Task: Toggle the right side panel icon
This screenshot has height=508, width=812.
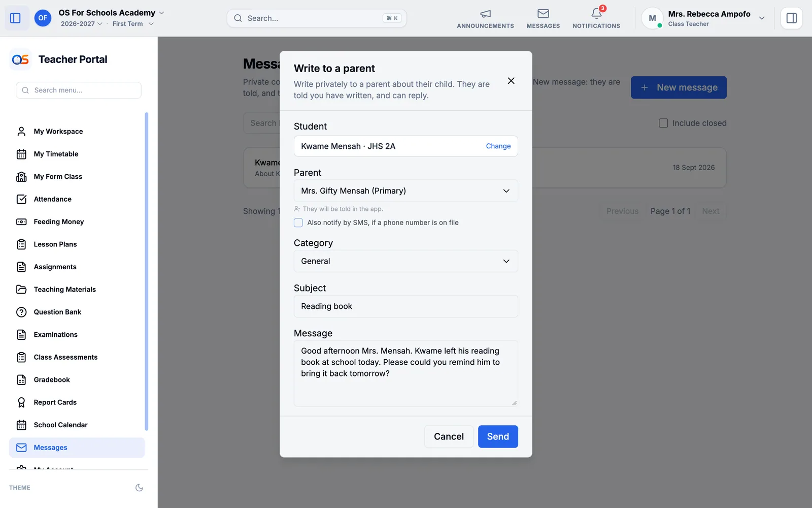Action: 791,18
